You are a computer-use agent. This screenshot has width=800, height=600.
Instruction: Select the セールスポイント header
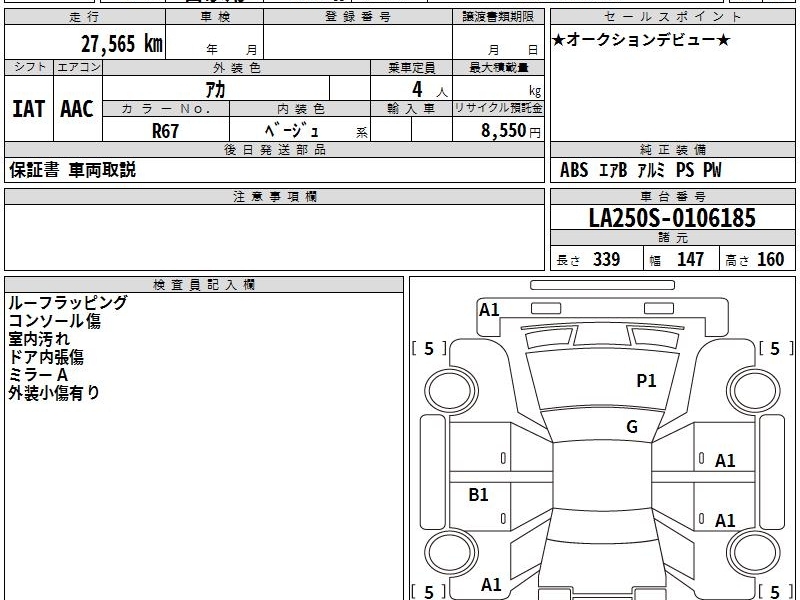coord(672,17)
